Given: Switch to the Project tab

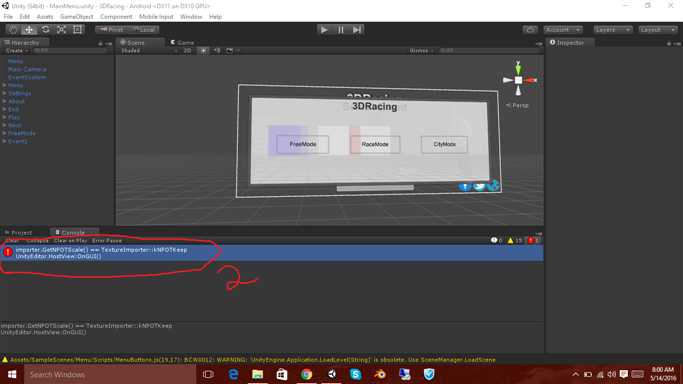Looking at the screenshot, I should pos(19,233).
